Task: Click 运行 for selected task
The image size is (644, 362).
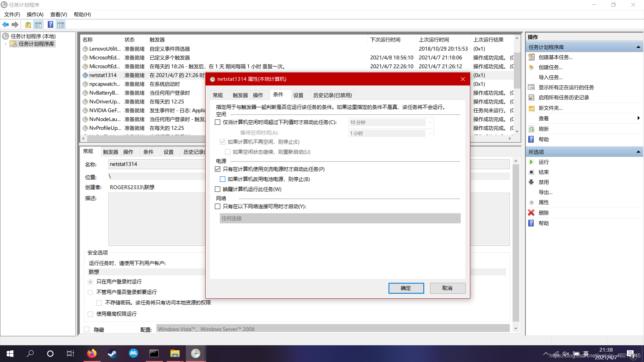Action: tap(543, 162)
